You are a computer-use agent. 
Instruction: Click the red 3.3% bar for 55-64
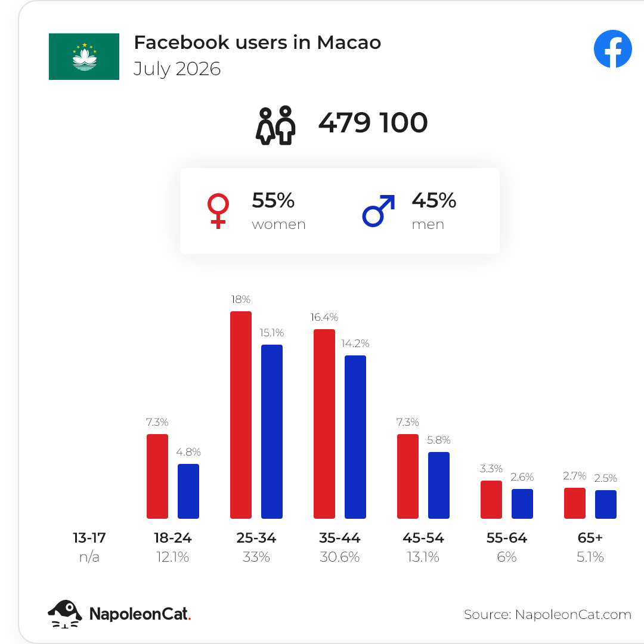click(491, 500)
